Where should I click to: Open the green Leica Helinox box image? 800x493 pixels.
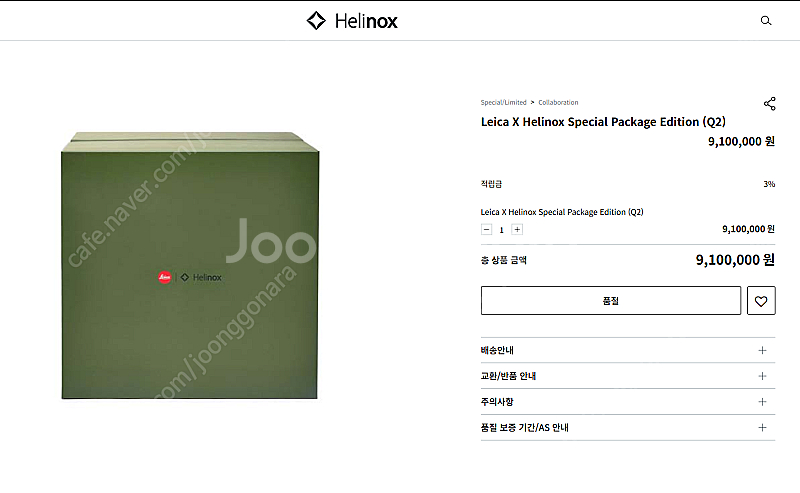pyautogui.click(x=190, y=265)
